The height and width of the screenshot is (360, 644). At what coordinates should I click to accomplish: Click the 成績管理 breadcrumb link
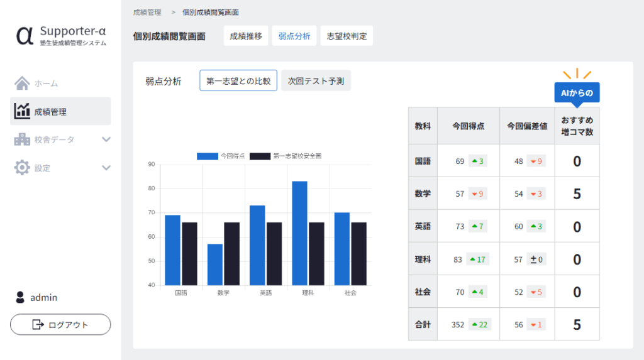[x=147, y=13]
